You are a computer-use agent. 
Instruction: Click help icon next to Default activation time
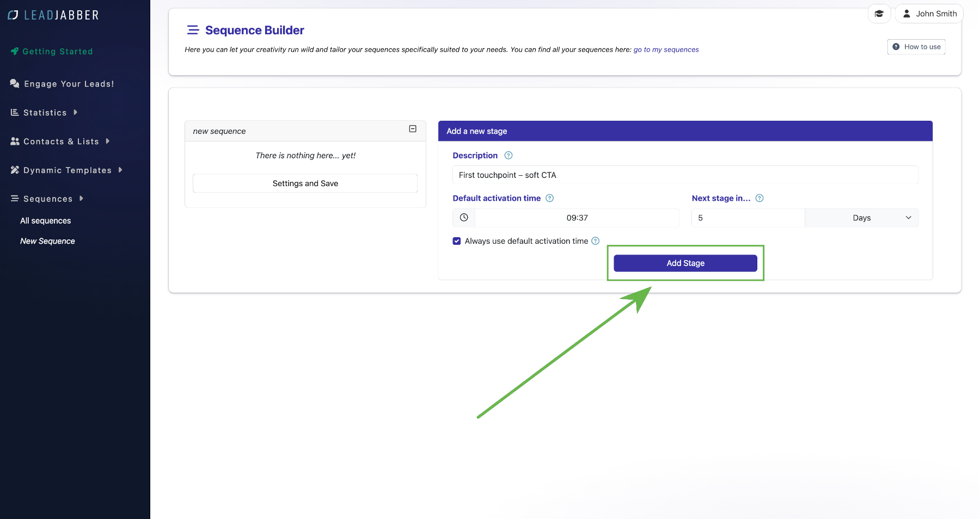550,198
